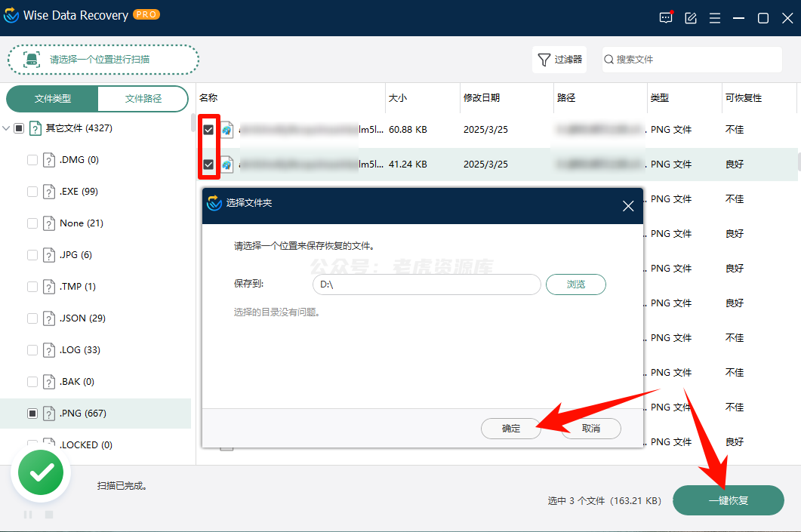The height and width of the screenshot is (532, 801).
Task: Click the .JPG file type icon
Action: click(48, 255)
